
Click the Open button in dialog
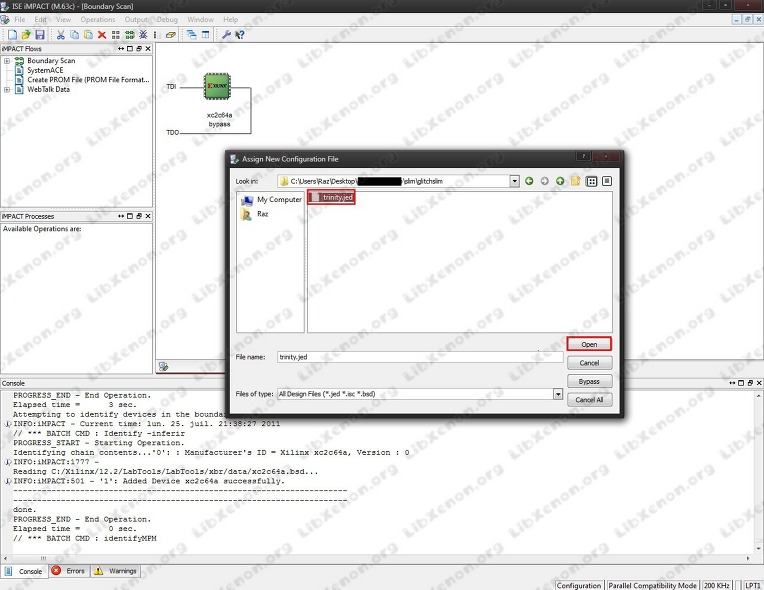(x=589, y=344)
